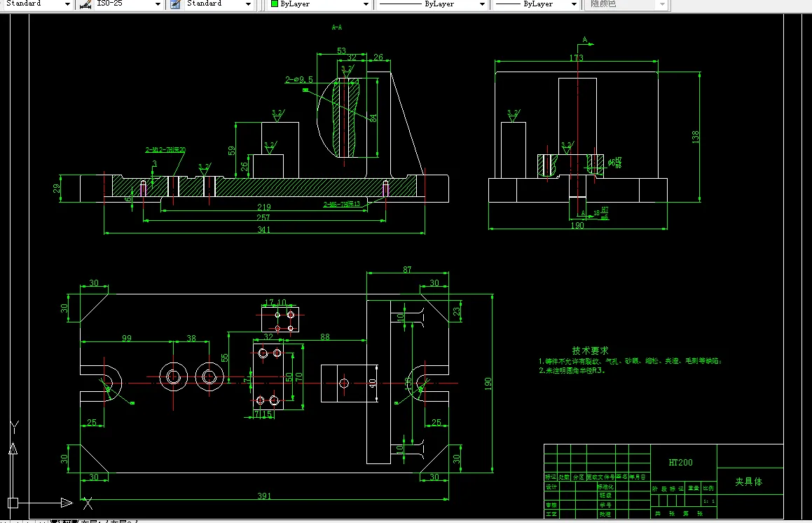
Task: Select the 2-M12-7H深20 thread callout
Action: click(x=165, y=150)
